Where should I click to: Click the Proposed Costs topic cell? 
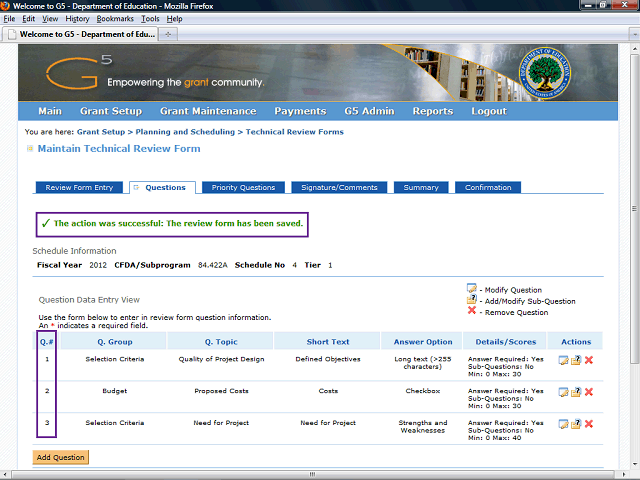(x=221, y=391)
